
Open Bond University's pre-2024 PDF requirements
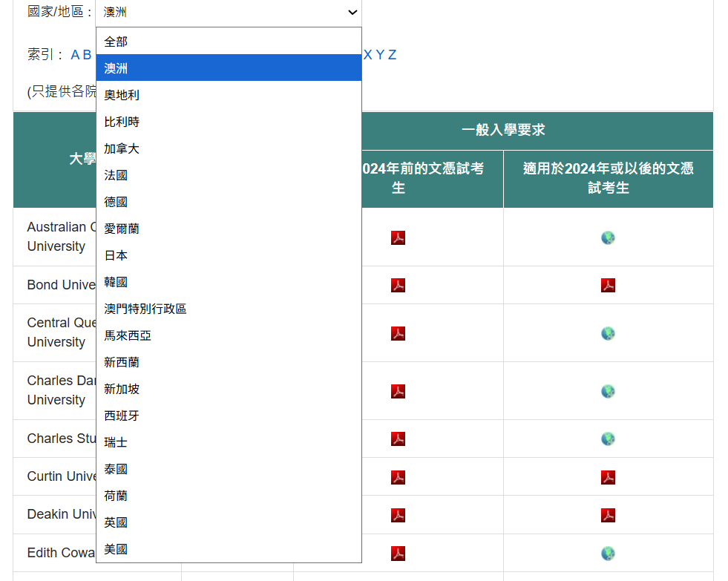tap(398, 285)
